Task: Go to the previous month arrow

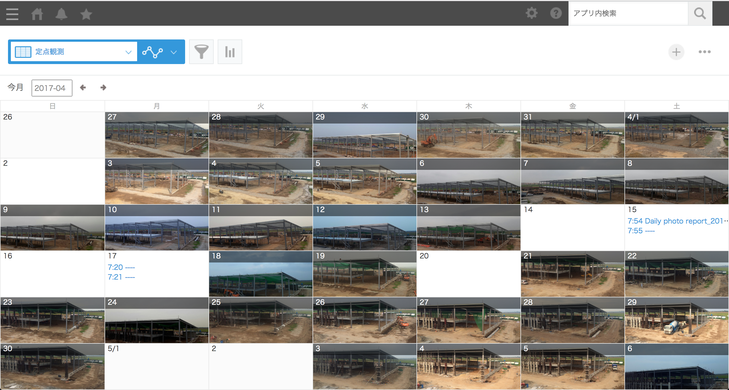Action: [83, 87]
